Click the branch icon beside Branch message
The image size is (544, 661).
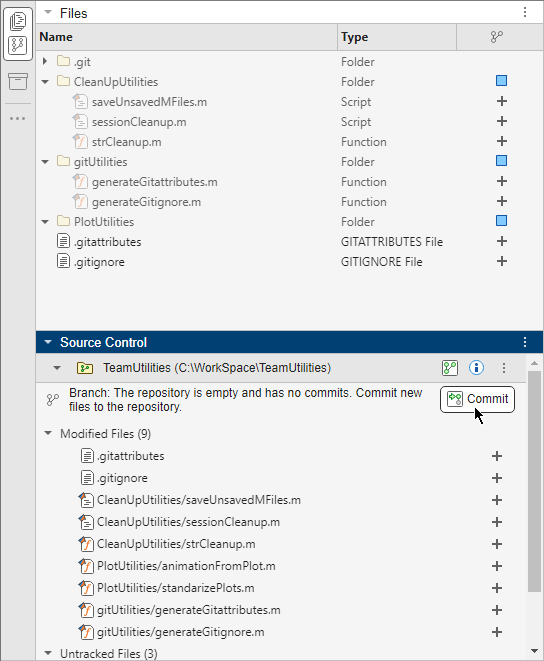tap(52, 400)
